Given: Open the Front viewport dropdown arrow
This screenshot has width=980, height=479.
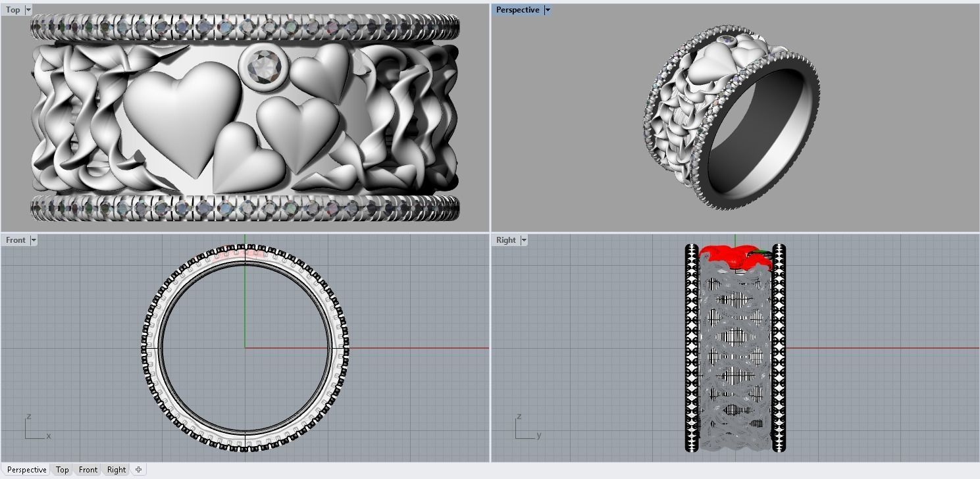Looking at the screenshot, I should (x=34, y=240).
